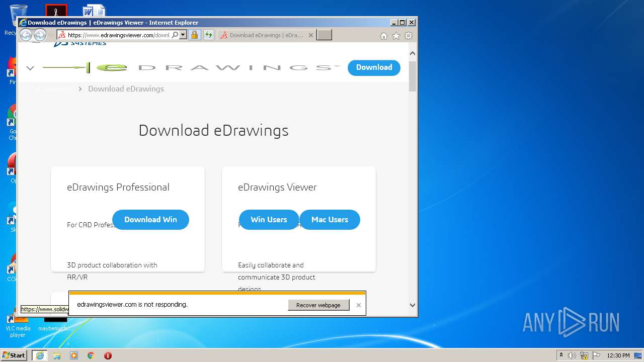
Task: Click the 12:30 PM system clock
Action: point(618,355)
